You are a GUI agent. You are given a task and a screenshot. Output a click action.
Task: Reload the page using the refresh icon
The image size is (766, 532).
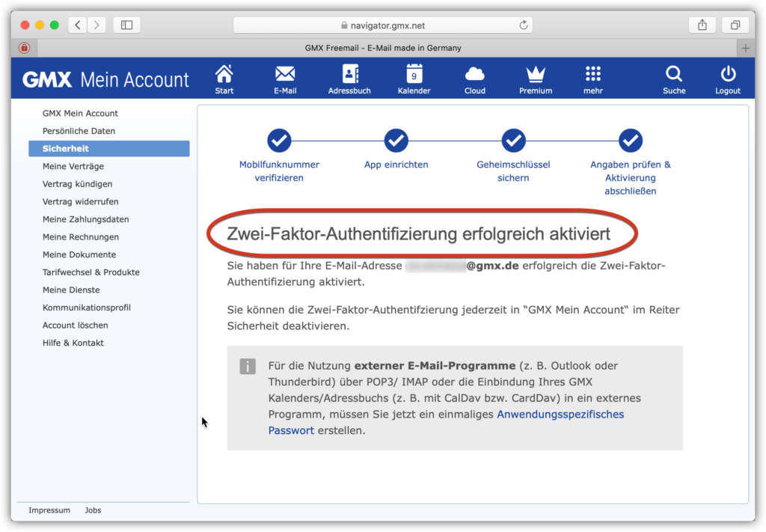(x=523, y=25)
